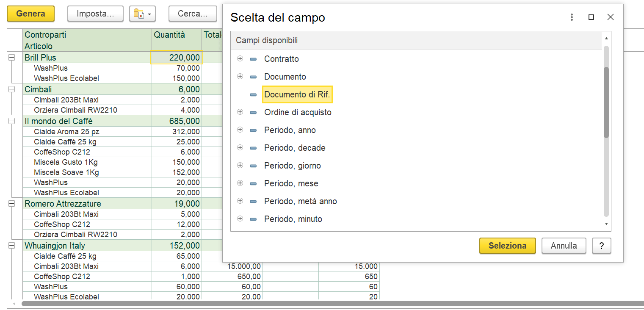Image resolution: width=644 pixels, height=310 pixels.
Task: Cancel the dialog with Annulla
Action: (564, 246)
